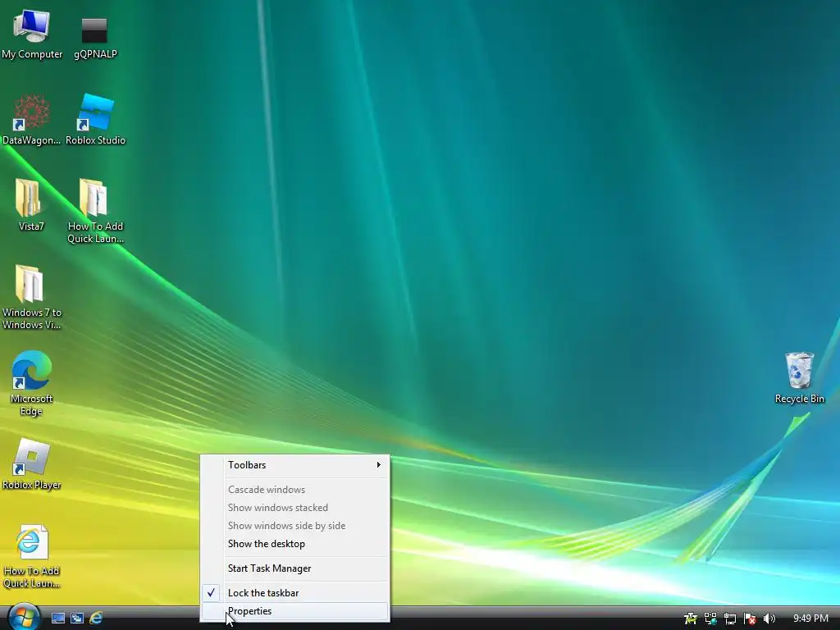This screenshot has width=840, height=630.
Task: Select the DataWagon desktop shortcut
Action: point(32,121)
